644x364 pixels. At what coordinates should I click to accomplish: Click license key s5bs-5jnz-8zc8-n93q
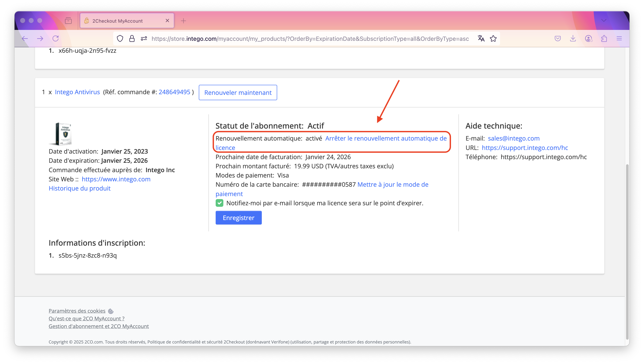click(88, 255)
